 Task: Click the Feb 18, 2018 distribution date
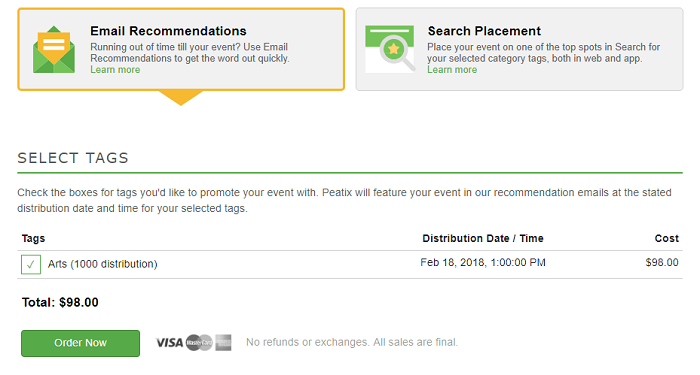click(483, 262)
